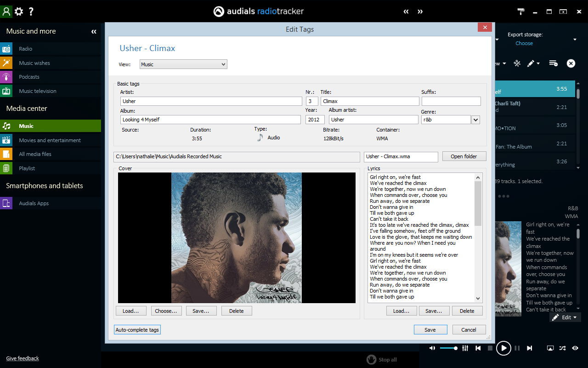Click the Audials Apps icon
This screenshot has width=588, height=368.
(6, 203)
